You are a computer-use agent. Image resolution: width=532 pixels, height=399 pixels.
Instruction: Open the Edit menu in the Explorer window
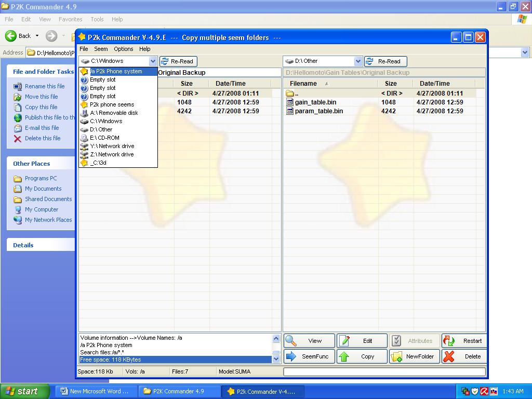pyautogui.click(x=26, y=19)
